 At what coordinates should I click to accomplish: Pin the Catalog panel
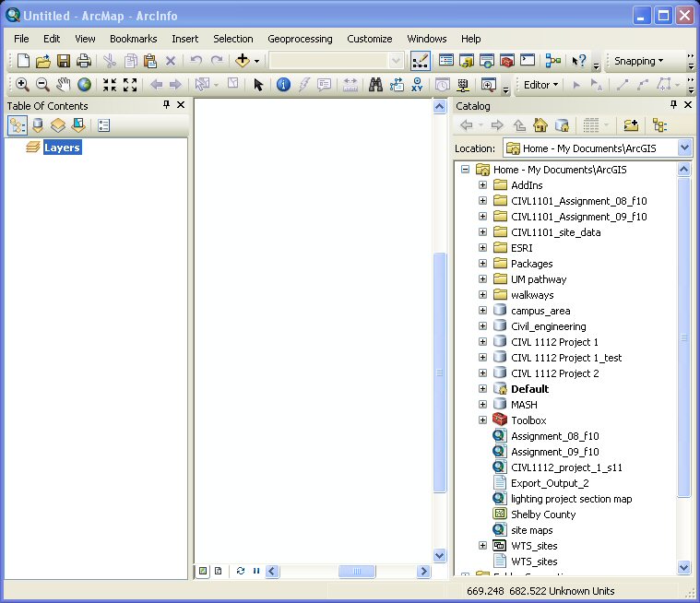point(673,104)
